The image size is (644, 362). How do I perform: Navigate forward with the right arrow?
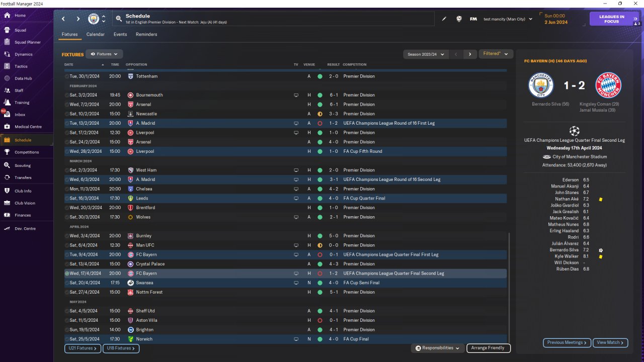78,19
